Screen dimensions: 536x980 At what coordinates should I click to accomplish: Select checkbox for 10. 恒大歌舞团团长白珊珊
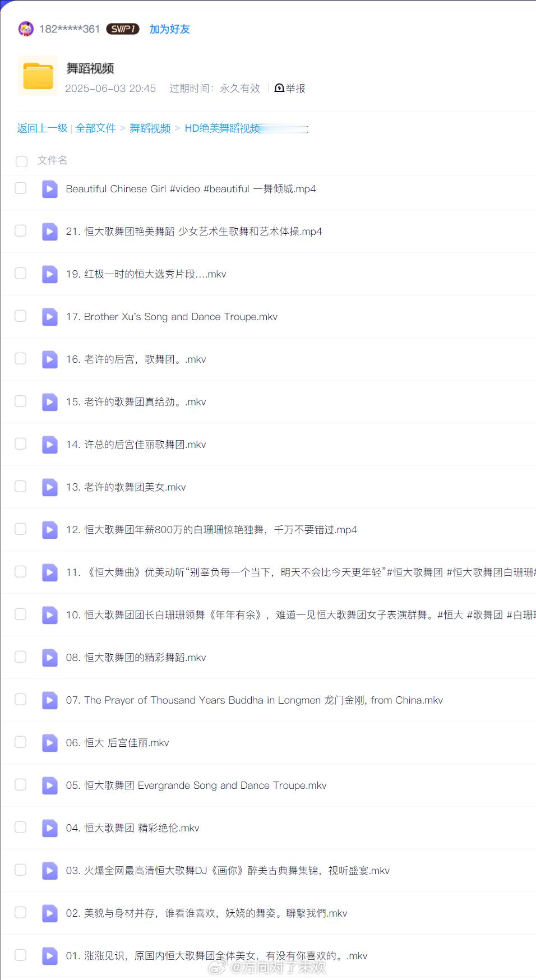click(21, 614)
